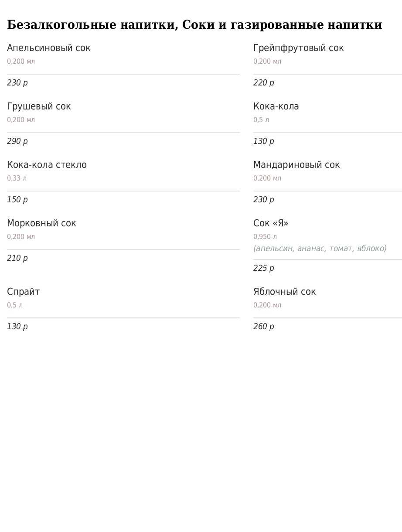Click the 210 р price under Морковный сок
Viewport: 402px width, 532px height.
coord(17,258)
